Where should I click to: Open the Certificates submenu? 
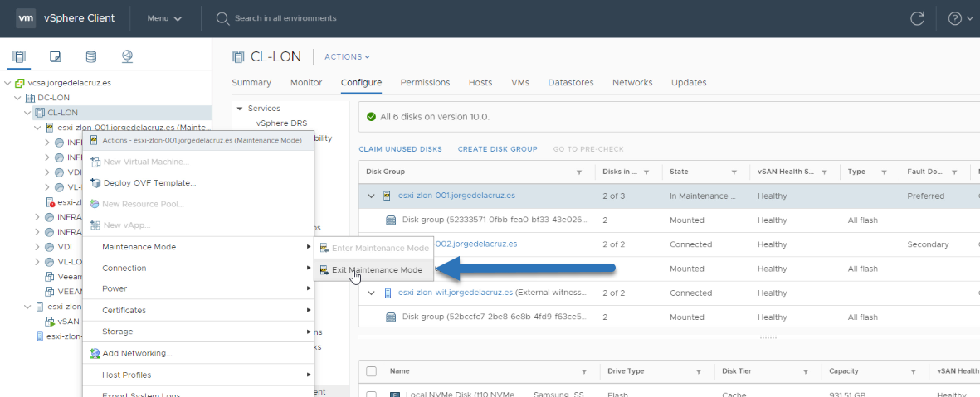coord(198,310)
